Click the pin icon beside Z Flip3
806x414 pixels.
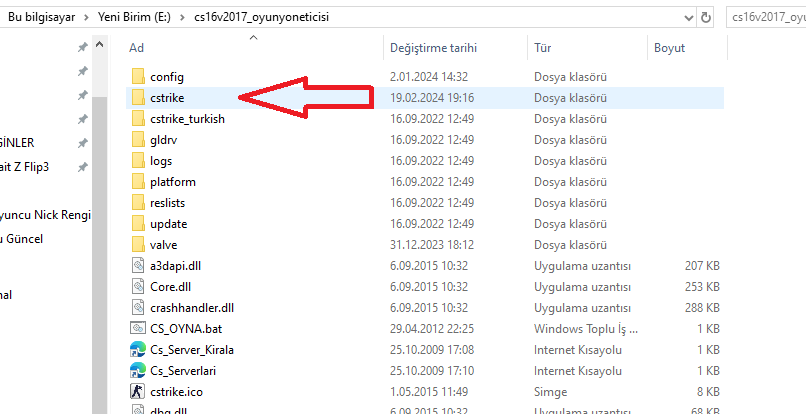click(x=82, y=167)
